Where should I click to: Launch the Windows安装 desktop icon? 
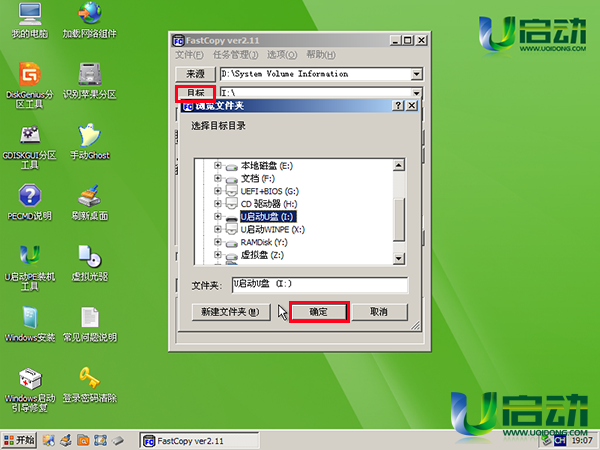(x=30, y=324)
